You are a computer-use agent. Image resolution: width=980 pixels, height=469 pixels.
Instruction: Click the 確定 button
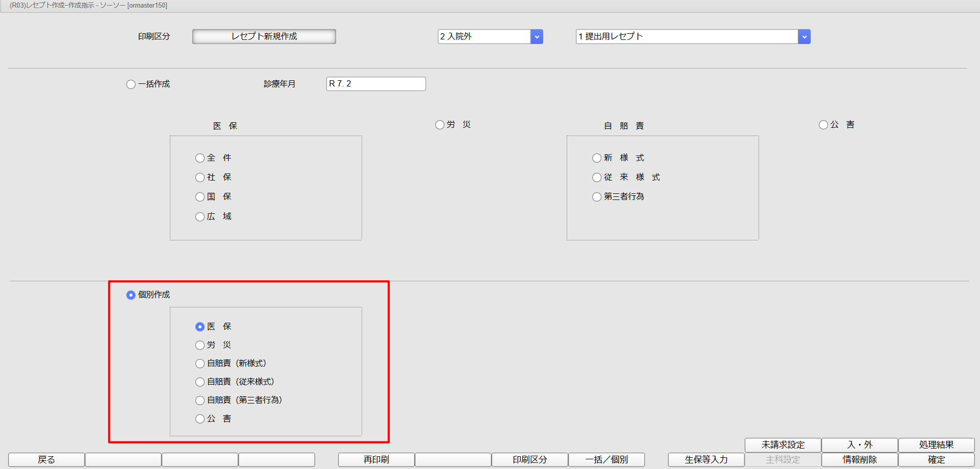point(936,460)
